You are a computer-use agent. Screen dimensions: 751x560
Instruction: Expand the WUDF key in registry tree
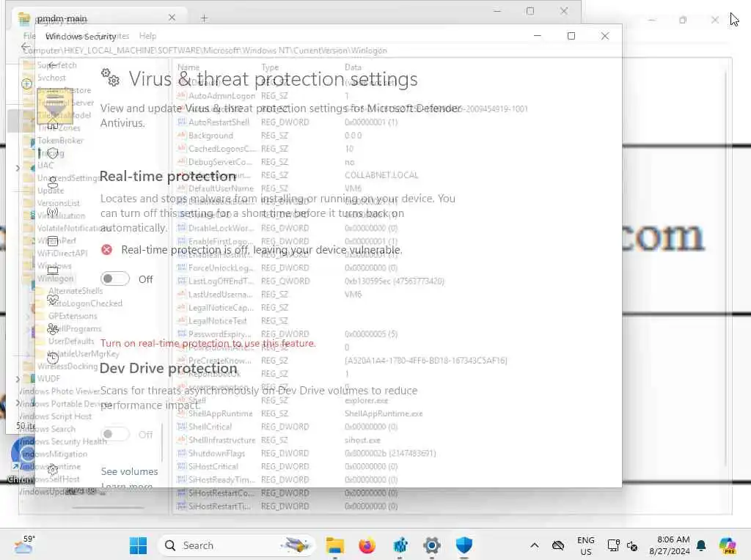(18, 379)
